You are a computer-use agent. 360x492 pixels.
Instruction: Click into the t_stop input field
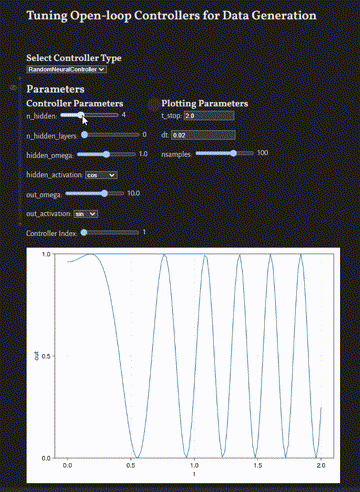pos(209,116)
